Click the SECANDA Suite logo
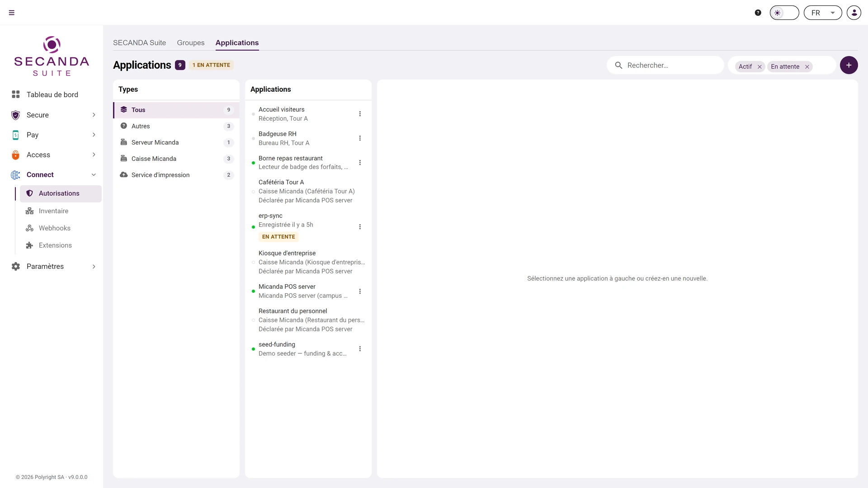 pyautogui.click(x=52, y=56)
